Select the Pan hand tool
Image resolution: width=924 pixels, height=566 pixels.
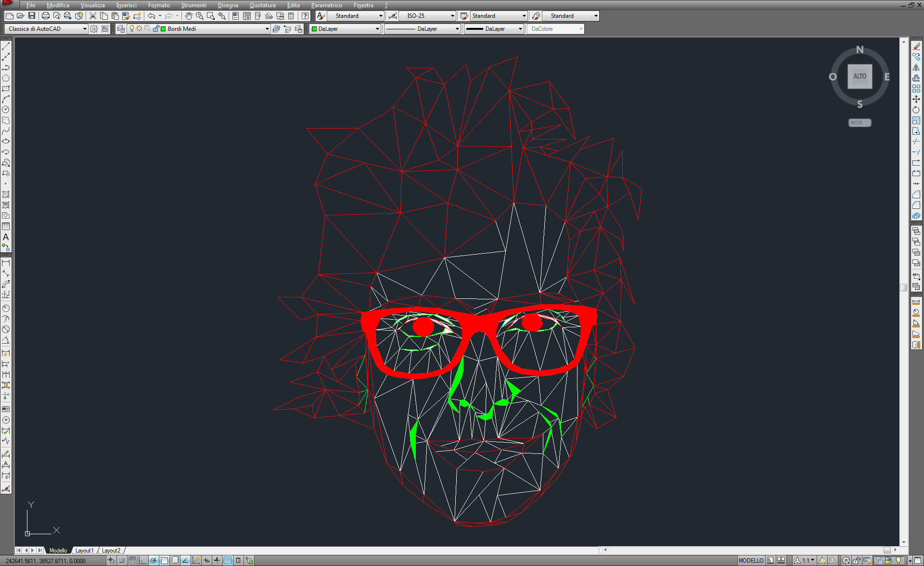188,16
